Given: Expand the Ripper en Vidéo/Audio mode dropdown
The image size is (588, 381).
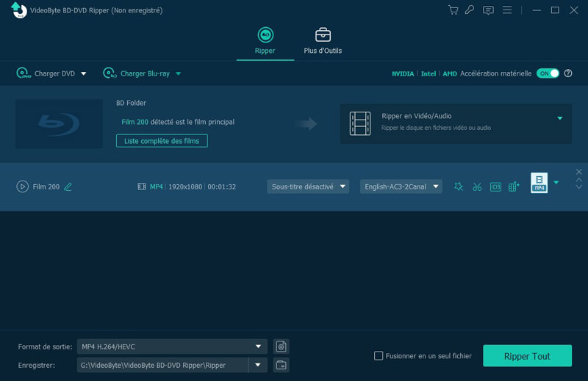Looking at the screenshot, I should pos(559,118).
